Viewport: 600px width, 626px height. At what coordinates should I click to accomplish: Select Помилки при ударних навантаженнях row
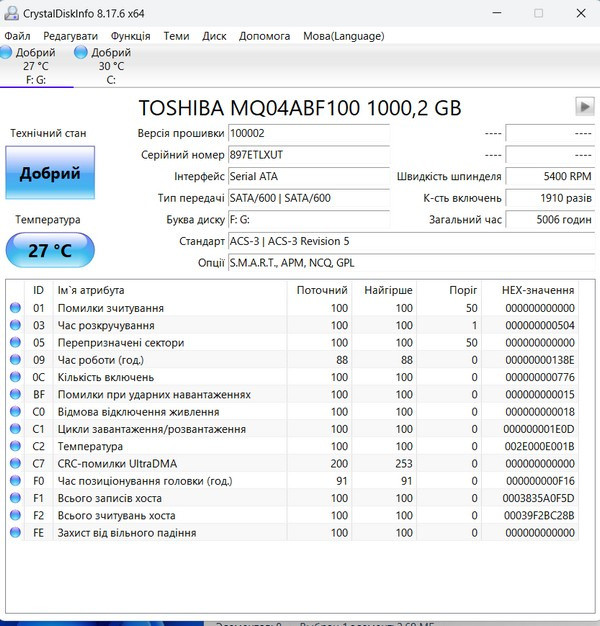point(292,394)
